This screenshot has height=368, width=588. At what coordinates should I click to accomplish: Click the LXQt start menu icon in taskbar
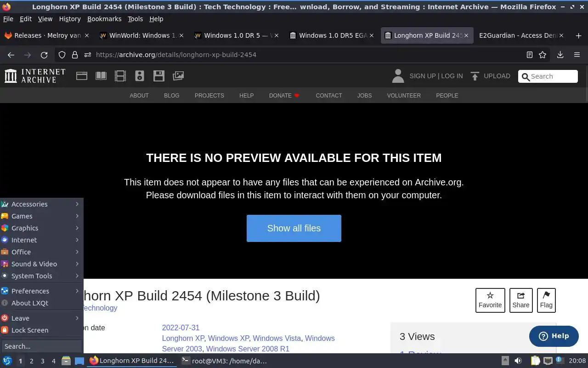click(7, 361)
